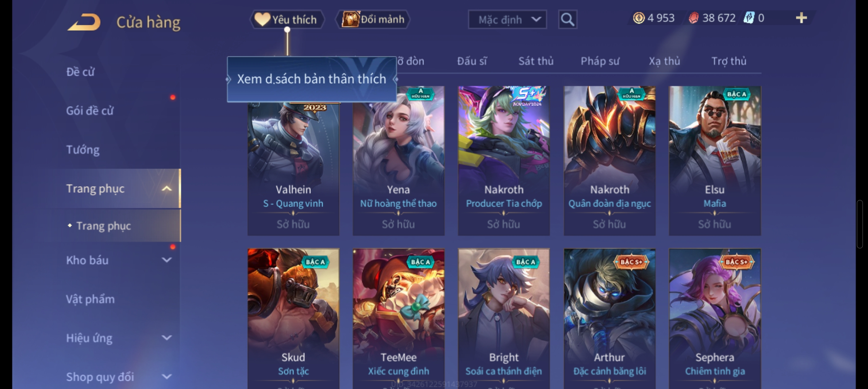The width and height of the screenshot is (868, 389).
Task: Open the search magnifier icon
Action: tap(567, 19)
